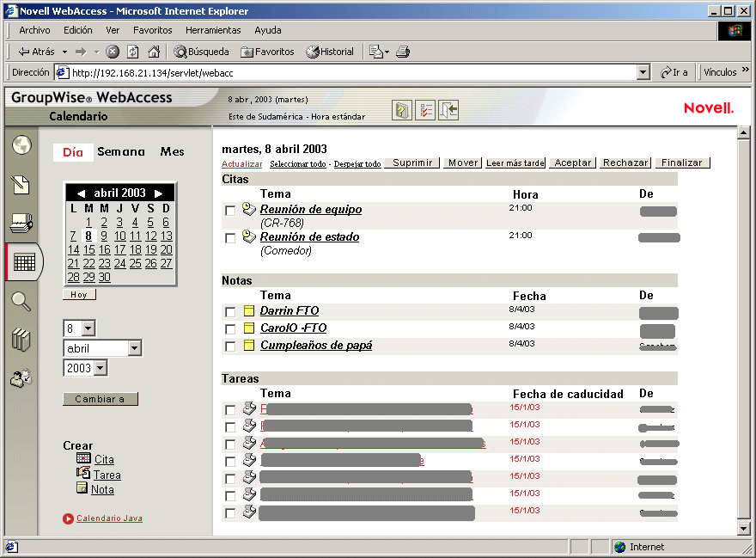
Task: Click the Help icon in header
Action: (402, 110)
